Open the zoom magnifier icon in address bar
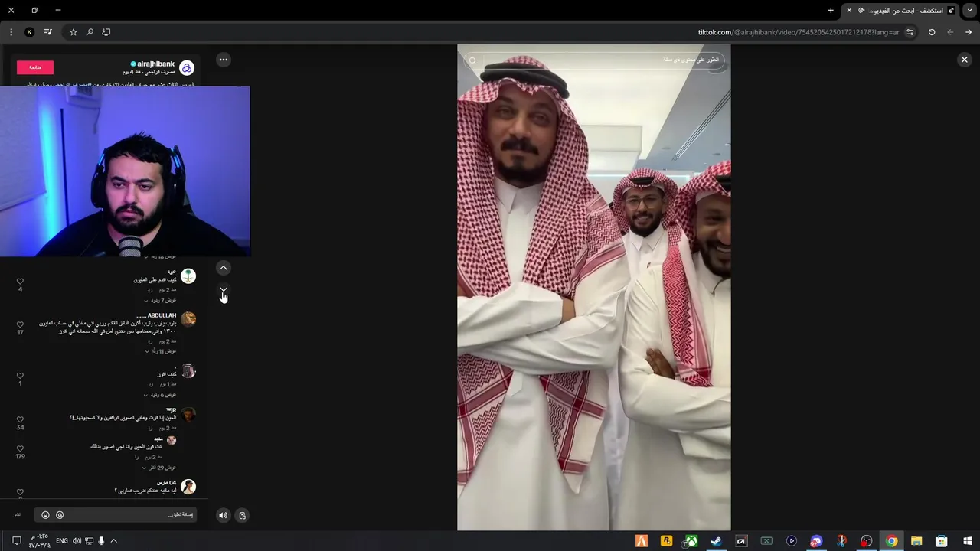The height and width of the screenshot is (551, 980). (x=90, y=32)
